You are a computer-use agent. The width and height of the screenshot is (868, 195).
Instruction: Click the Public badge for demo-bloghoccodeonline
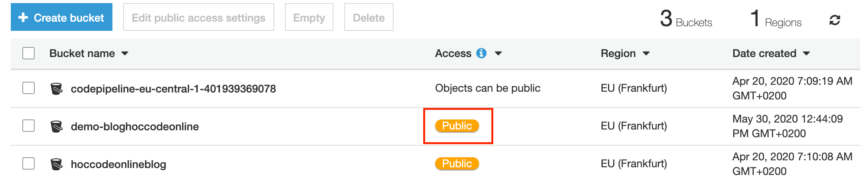click(x=457, y=126)
